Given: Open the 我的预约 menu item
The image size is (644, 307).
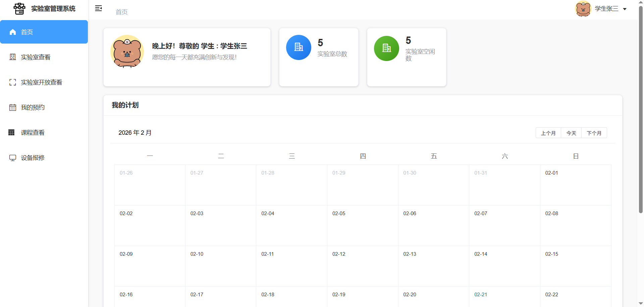Looking at the screenshot, I should 44,107.
